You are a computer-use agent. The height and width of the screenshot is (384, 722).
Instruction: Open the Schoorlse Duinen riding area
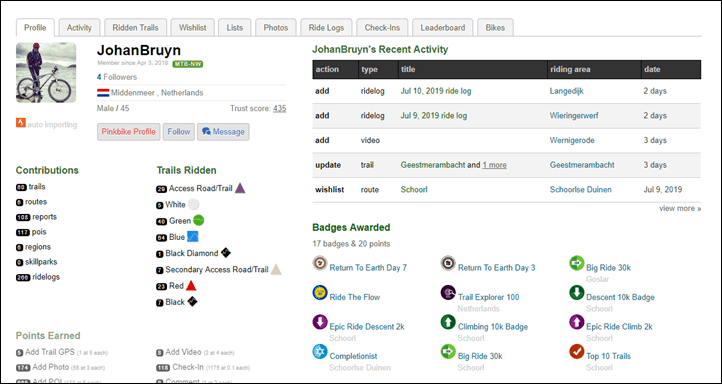pos(581,190)
